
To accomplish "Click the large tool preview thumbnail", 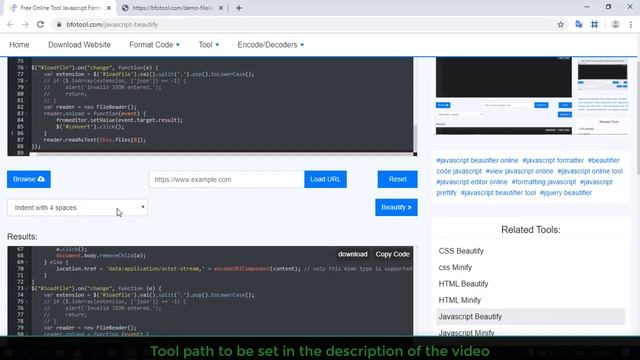I will (504, 96).
